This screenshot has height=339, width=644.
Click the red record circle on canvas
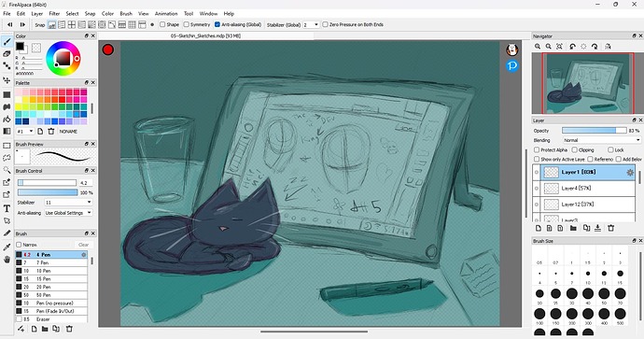tap(108, 50)
